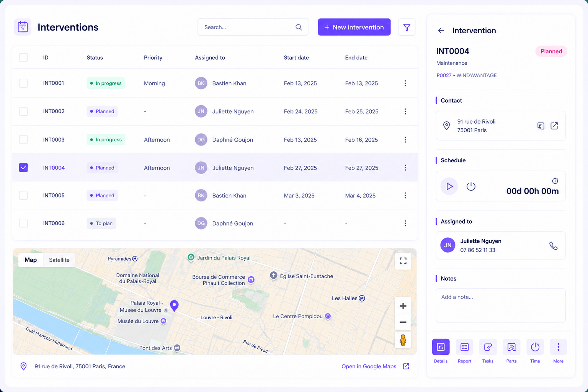588x392 pixels.
Task: Check the INT0003 row checkbox
Action: 23,139
